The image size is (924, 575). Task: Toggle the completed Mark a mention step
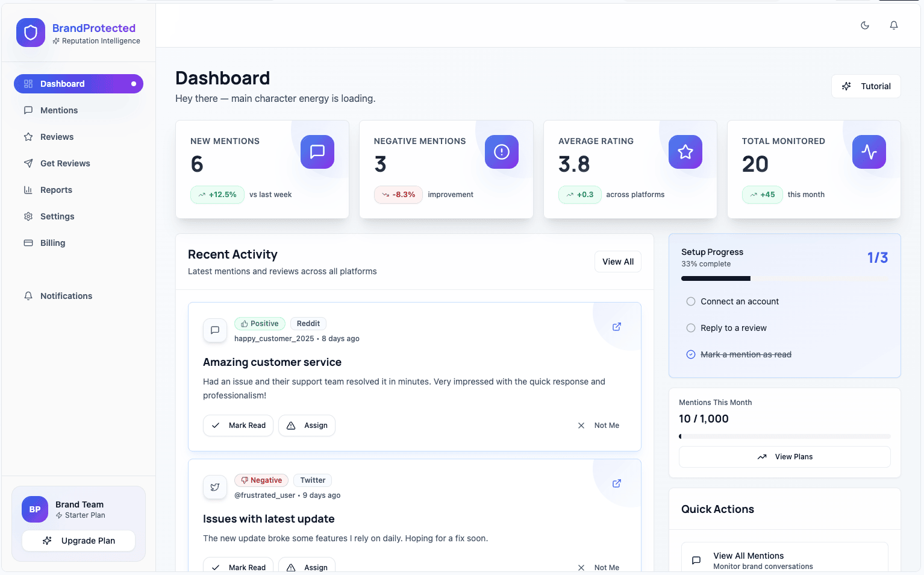coord(691,354)
